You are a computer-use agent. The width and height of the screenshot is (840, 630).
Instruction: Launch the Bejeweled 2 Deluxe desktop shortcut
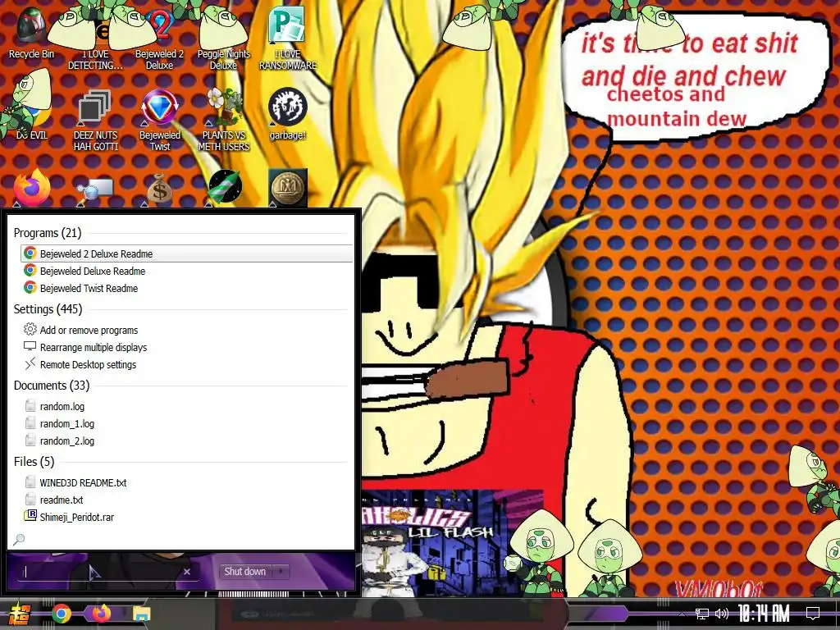pyautogui.click(x=159, y=40)
